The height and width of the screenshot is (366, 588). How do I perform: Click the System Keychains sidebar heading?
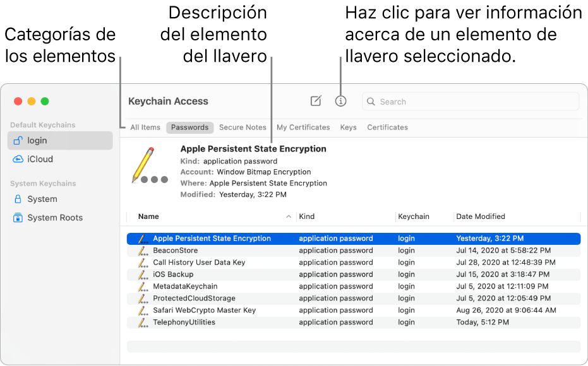tap(43, 184)
